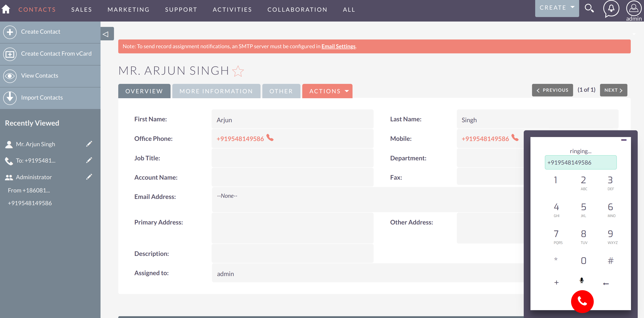Open notifications via the bell icon
This screenshot has height=318, width=644.
pos(611,9)
